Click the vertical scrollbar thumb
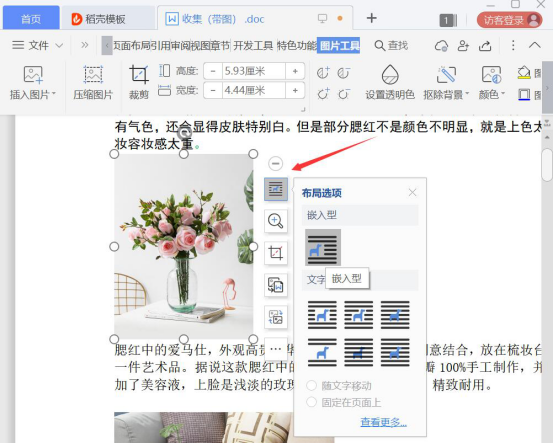Viewport: 554px width, 444px height. [x=547, y=165]
